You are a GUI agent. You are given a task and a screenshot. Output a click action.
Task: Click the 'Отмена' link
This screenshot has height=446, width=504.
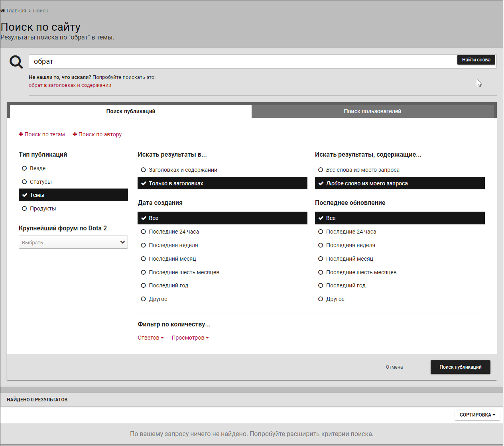pyautogui.click(x=394, y=367)
